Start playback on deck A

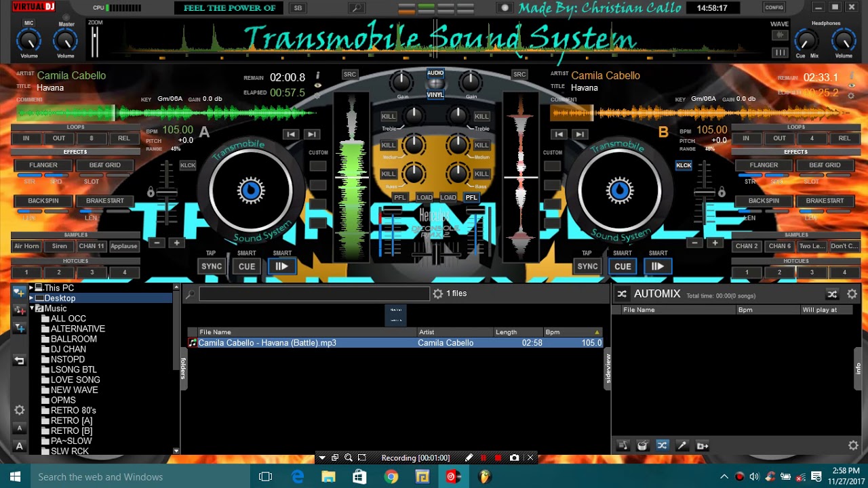coord(281,266)
